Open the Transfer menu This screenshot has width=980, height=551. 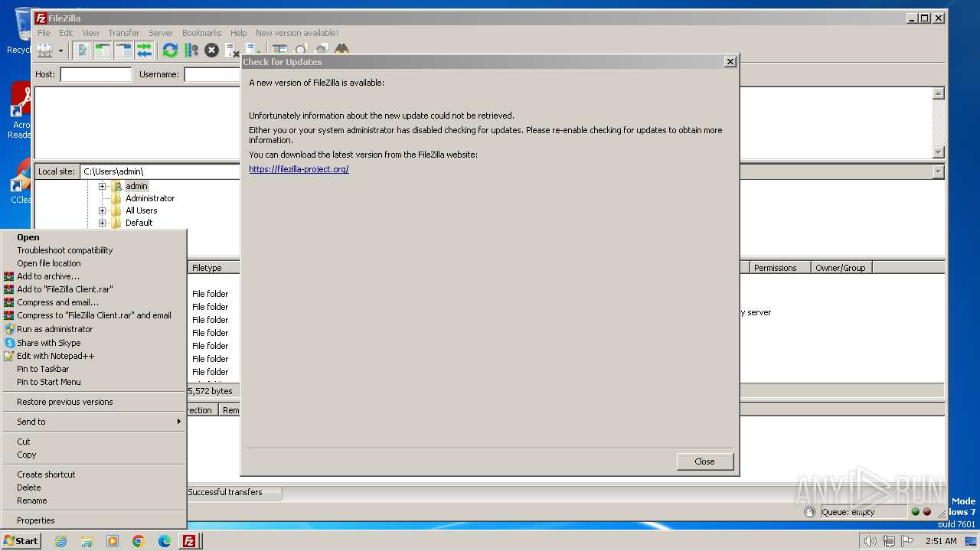click(x=123, y=33)
